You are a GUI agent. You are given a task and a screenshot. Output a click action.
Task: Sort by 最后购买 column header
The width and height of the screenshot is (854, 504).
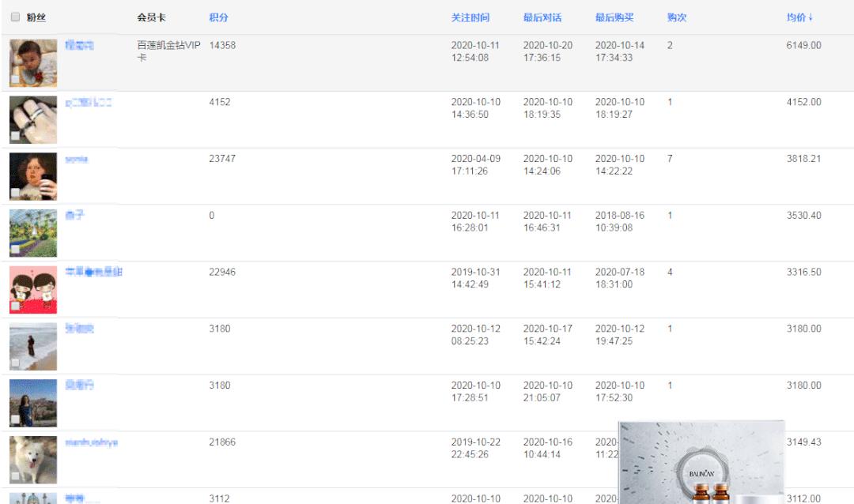pyautogui.click(x=614, y=17)
